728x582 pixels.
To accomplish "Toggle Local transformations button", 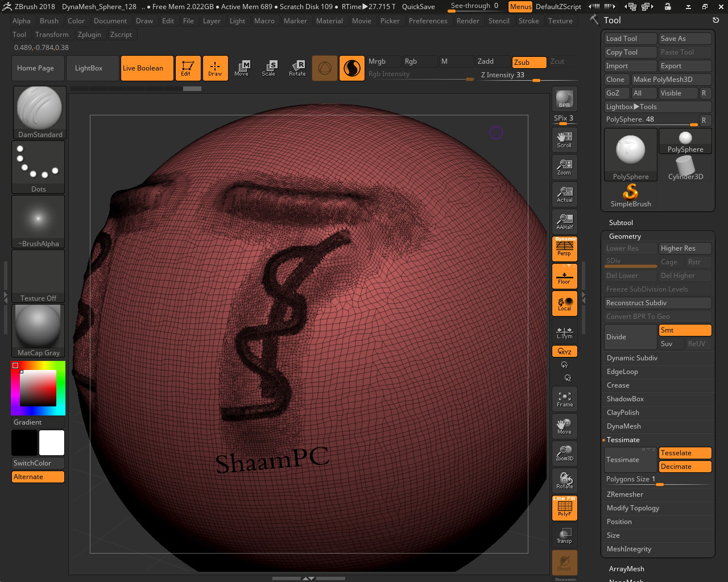I will pos(564,304).
